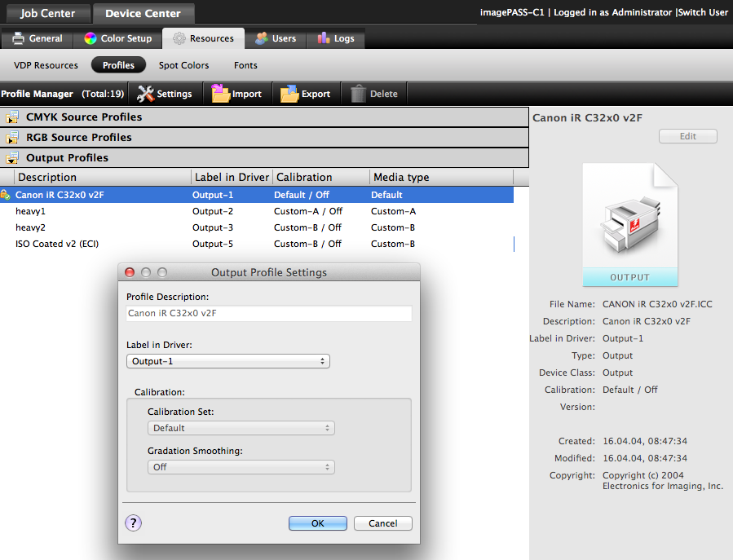733x560 pixels.
Task: Select the heavy2 profile row
Action: 257,227
